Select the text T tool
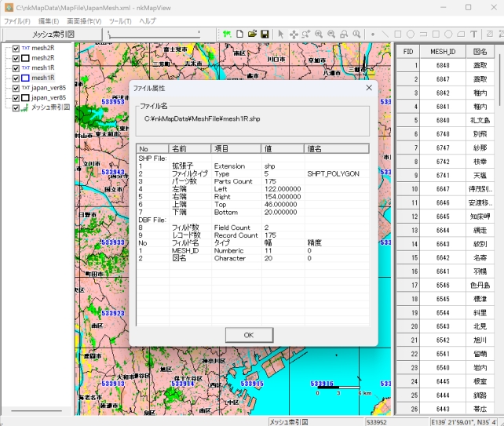The image size is (504, 426). (x=473, y=35)
